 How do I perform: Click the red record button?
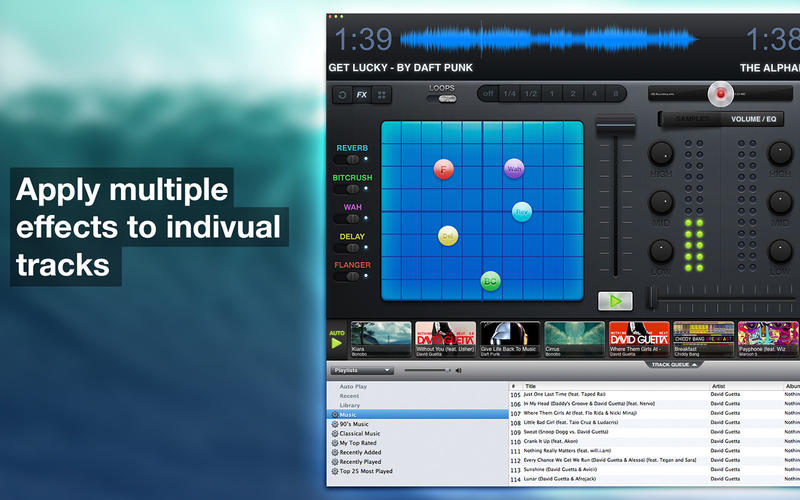(720, 94)
